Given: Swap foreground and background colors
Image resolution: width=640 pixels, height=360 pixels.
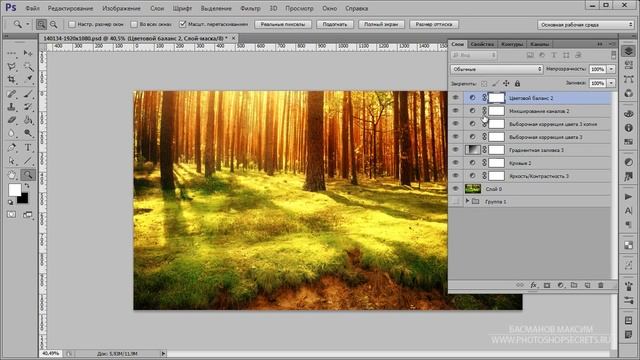Looking at the screenshot, I should 27,186.
